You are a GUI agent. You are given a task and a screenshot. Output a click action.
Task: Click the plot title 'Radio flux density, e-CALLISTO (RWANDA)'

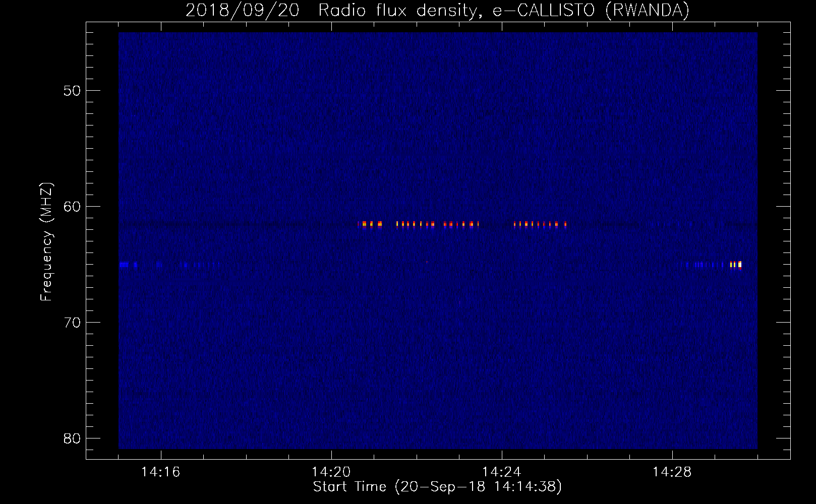point(504,10)
